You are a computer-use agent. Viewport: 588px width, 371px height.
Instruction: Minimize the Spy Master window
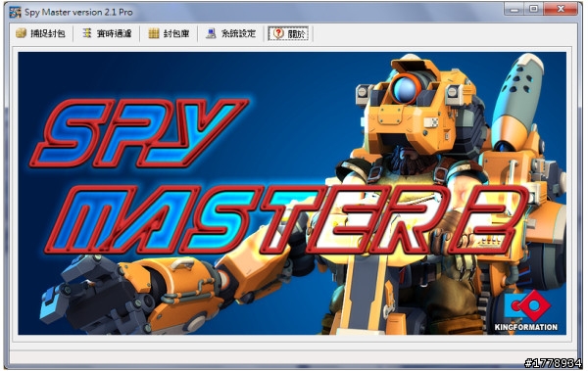(x=514, y=9)
